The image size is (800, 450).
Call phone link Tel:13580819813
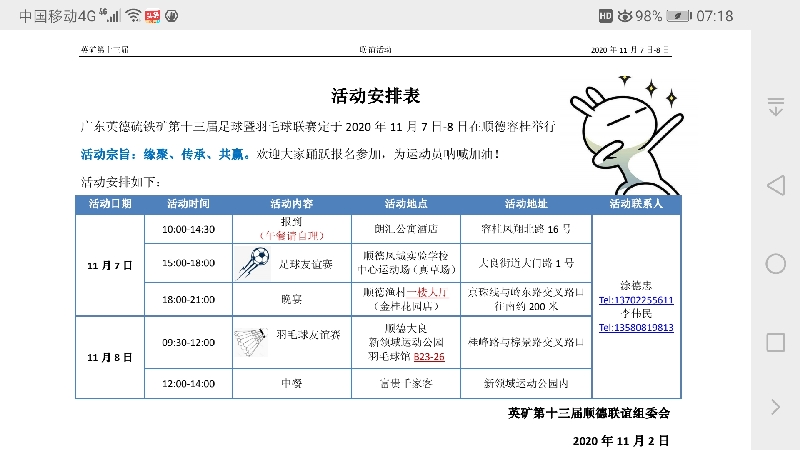click(636, 327)
